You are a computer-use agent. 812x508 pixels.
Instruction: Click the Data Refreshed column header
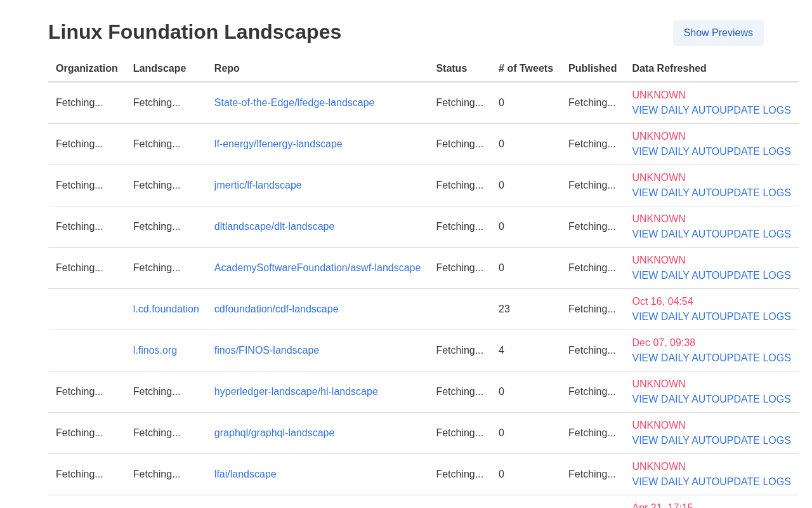coord(669,69)
